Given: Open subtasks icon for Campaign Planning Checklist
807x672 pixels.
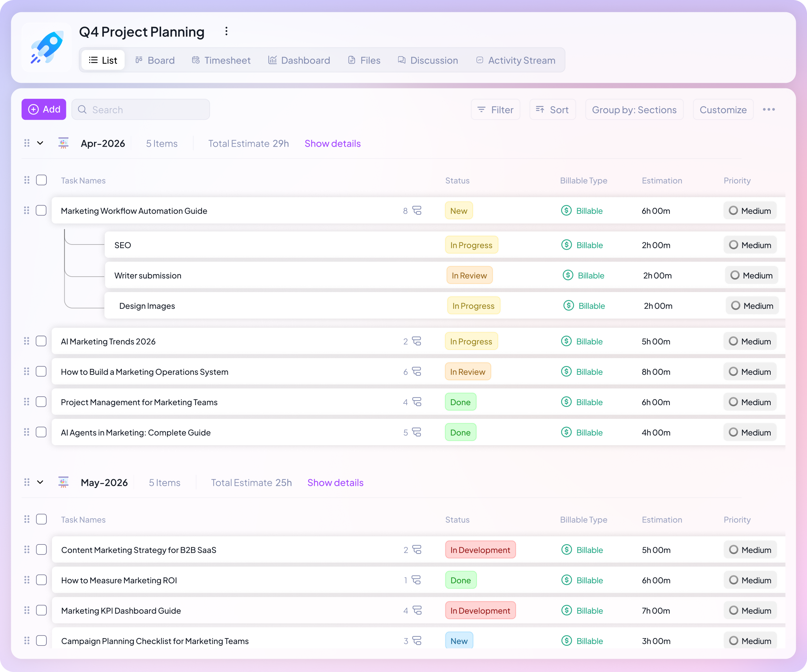Looking at the screenshot, I should [417, 641].
